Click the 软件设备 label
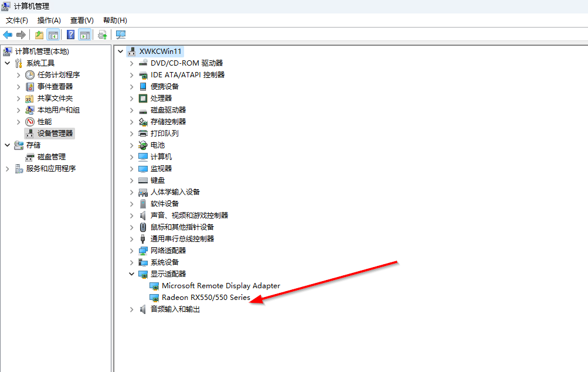This screenshot has height=372, width=588. coord(165,204)
